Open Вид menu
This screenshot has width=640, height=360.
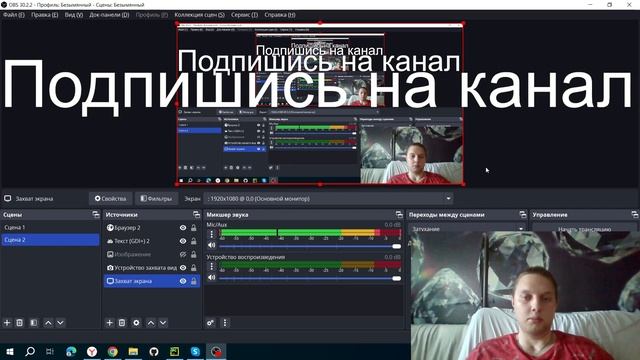74,15
